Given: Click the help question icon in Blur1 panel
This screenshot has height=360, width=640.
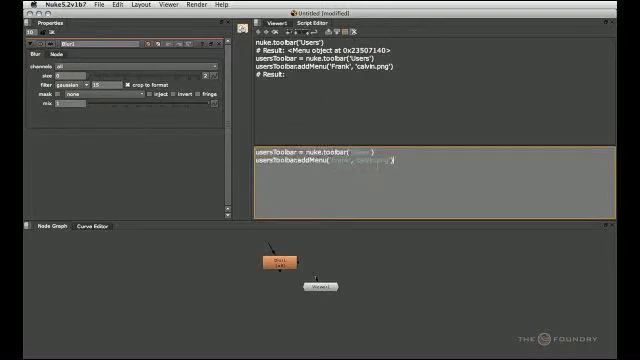Looking at the screenshot, I should 202,44.
